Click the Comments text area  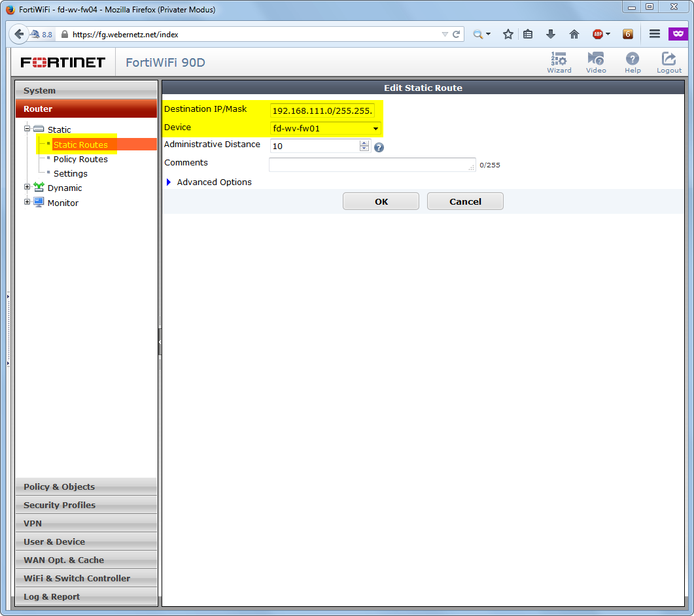[372, 165]
